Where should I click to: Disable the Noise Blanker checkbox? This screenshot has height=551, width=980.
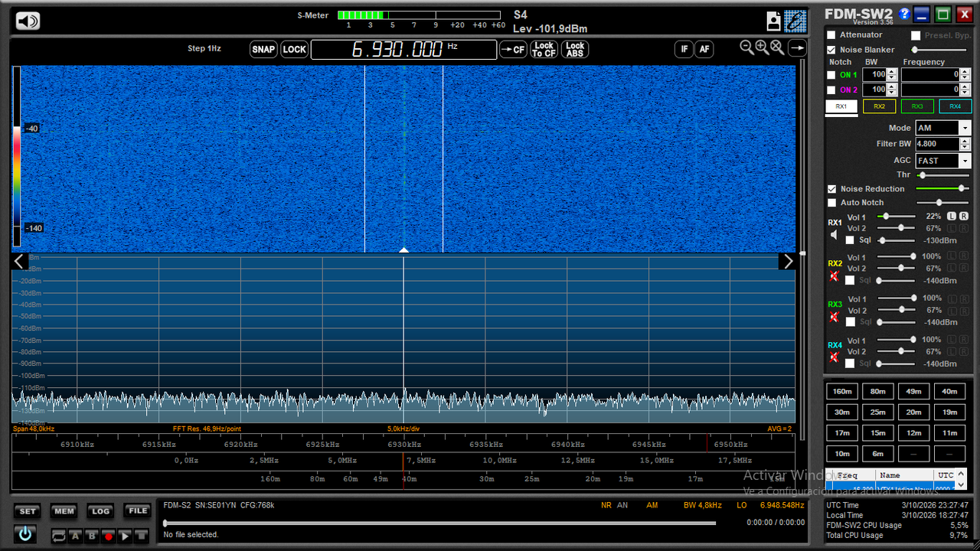pos(831,50)
